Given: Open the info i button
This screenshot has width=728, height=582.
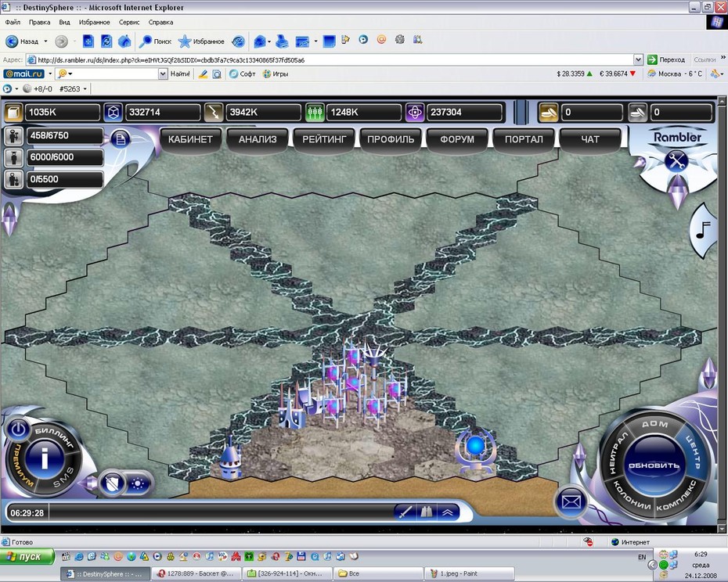Looking at the screenshot, I should pos(45,459).
